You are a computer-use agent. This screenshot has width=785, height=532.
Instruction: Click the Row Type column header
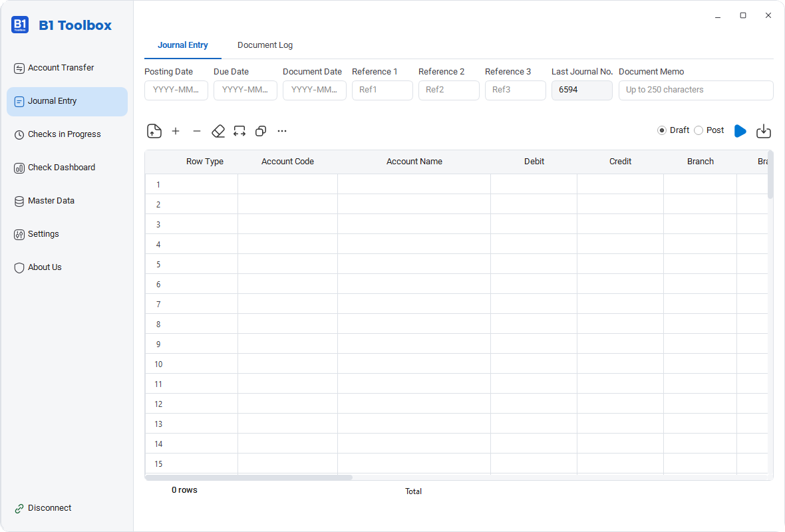pyautogui.click(x=205, y=162)
